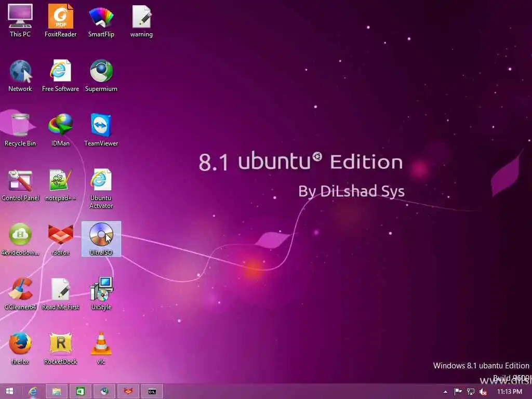This screenshot has height=399, width=532.
Task: Open Internet Explorer in the taskbar
Action: [33, 392]
